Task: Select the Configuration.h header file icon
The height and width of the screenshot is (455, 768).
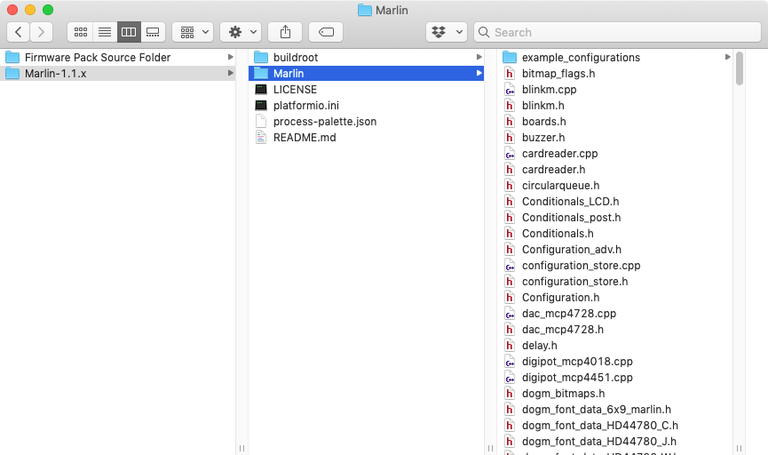Action: coord(509,297)
